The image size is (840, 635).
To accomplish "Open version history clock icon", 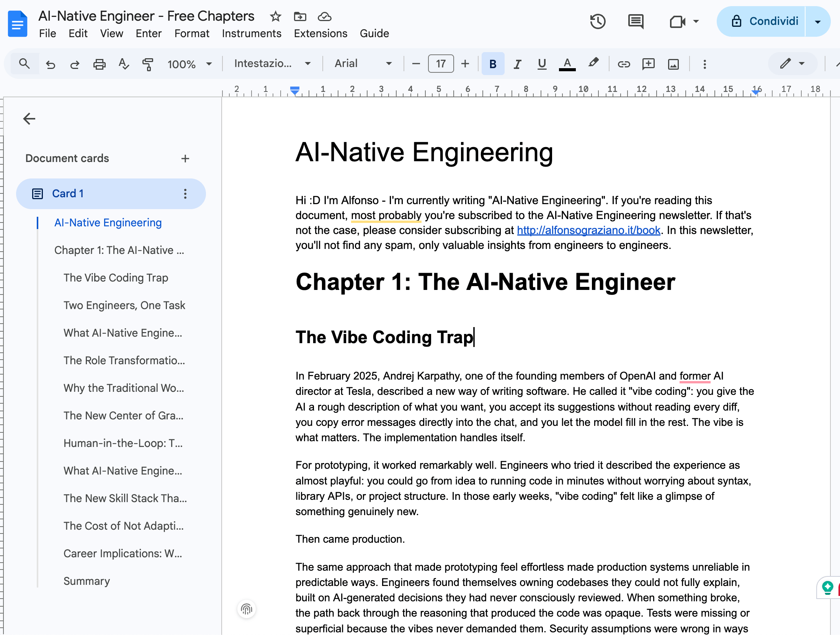I will click(598, 21).
